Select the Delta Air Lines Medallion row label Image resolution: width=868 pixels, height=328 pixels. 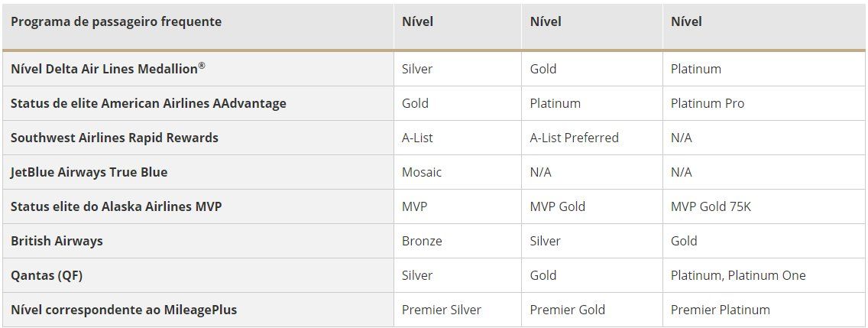(x=108, y=69)
